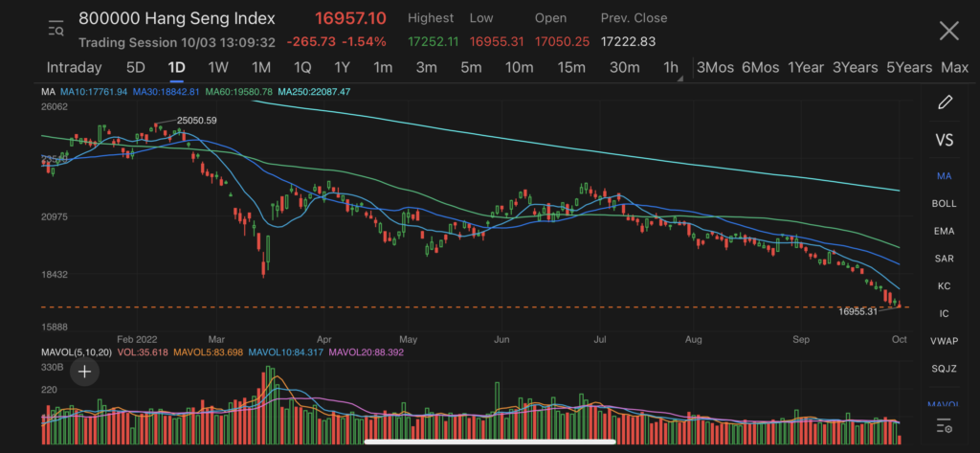Choose the 3m minute interval
Screen dimensions: 980x453
(426, 68)
